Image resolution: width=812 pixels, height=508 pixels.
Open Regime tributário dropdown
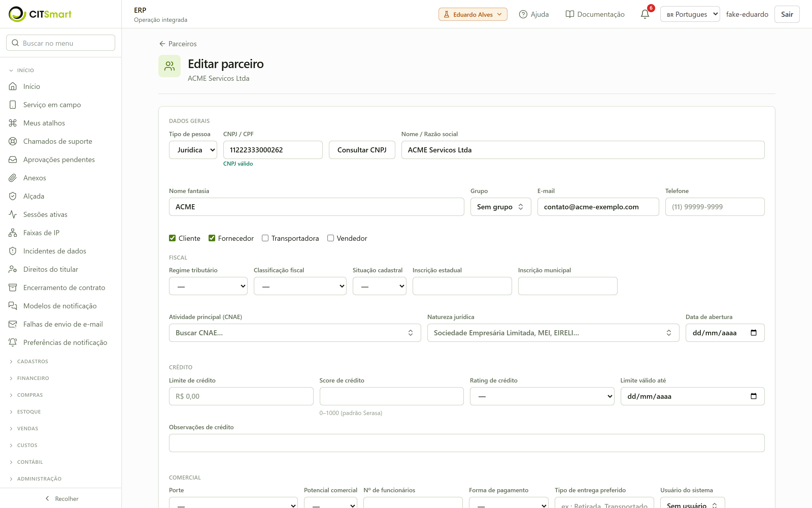[208, 286]
